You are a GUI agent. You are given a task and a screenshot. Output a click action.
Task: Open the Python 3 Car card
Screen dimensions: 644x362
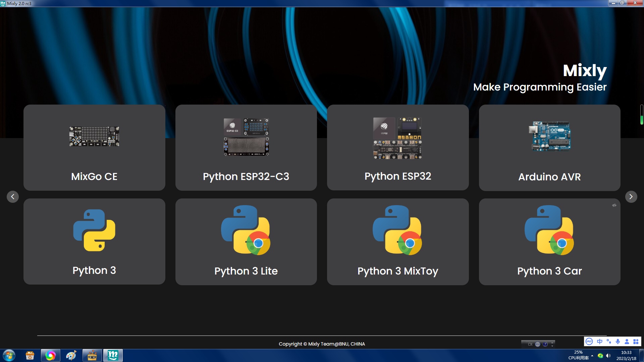tap(549, 242)
